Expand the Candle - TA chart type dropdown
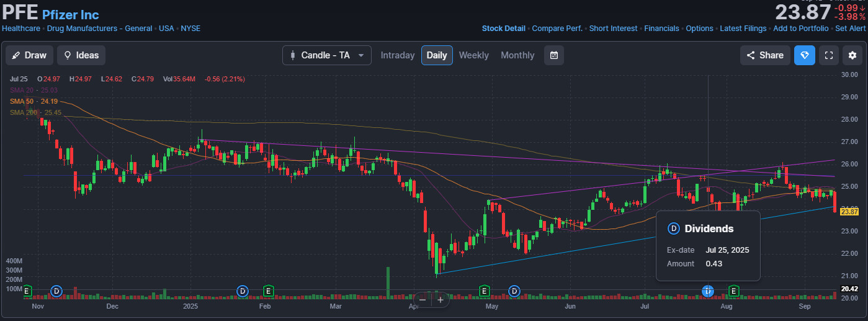 pos(327,55)
